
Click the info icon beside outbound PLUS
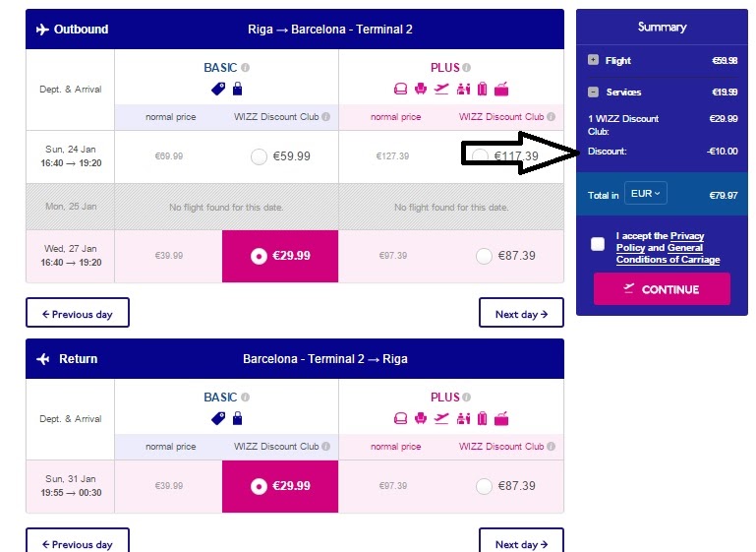467,68
